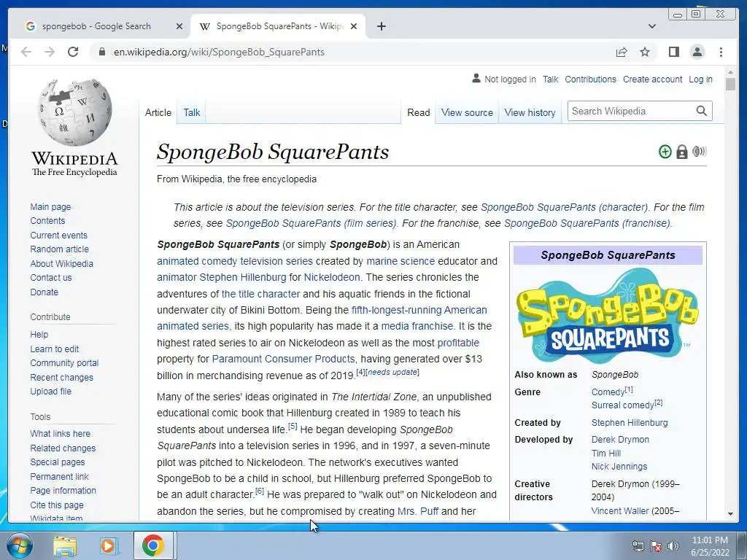Click the browser forward arrow
747x560 pixels.
(x=50, y=52)
